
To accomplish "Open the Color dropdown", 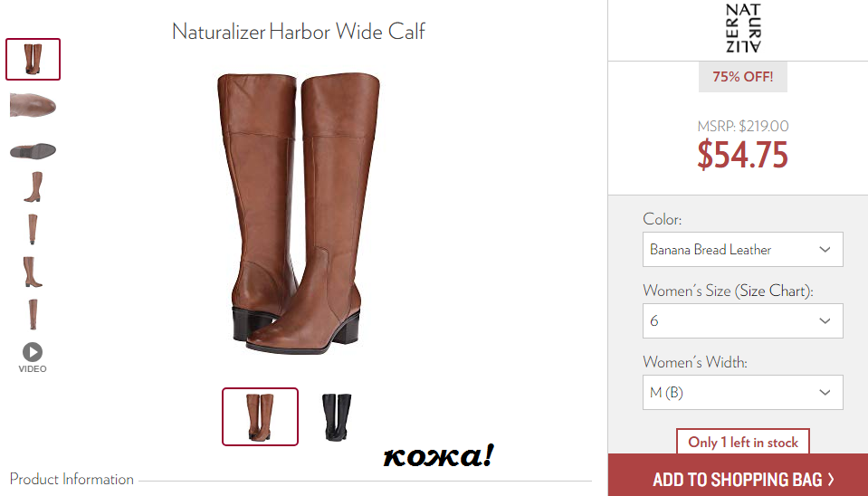I will (743, 249).
